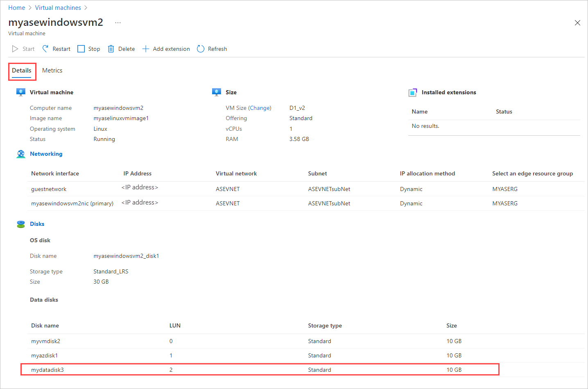Switch to the Metrics tab
The width and height of the screenshot is (588, 389).
[x=52, y=70]
